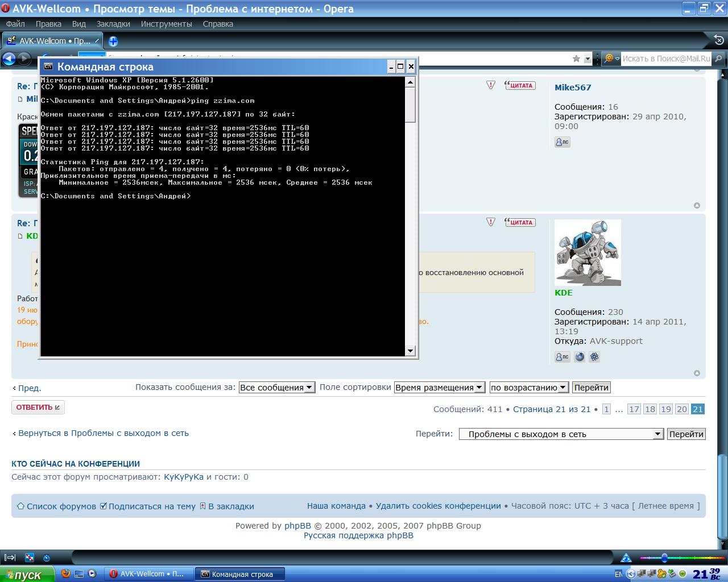Quote Mike567's post with Цитата button
This screenshot has width=728, height=582.
[x=519, y=85]
